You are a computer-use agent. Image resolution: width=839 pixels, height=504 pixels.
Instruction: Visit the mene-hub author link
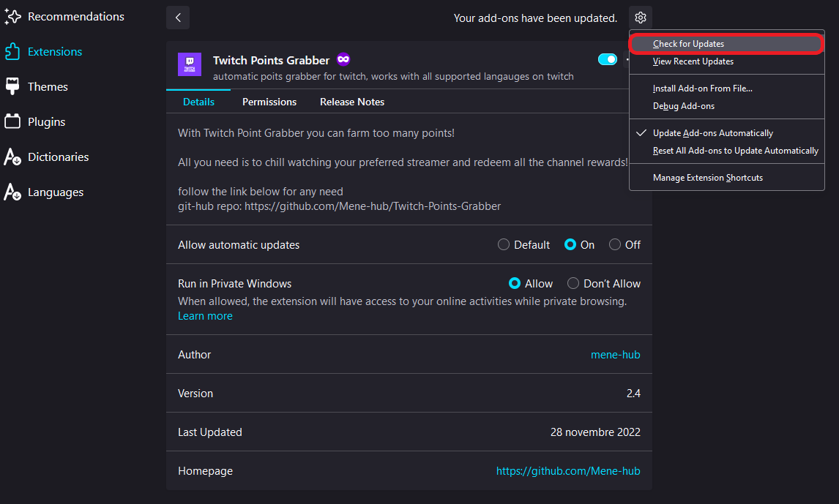coord(615,354)
